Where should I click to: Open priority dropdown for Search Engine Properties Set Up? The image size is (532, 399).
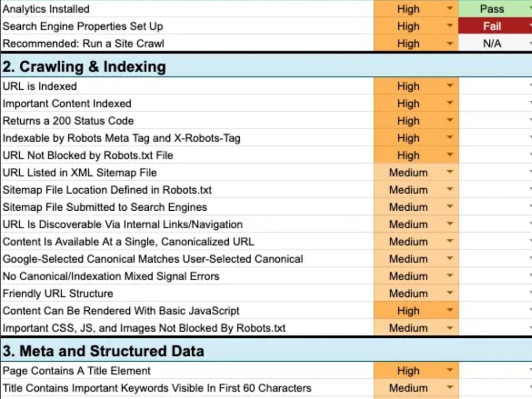coord(450,26)
